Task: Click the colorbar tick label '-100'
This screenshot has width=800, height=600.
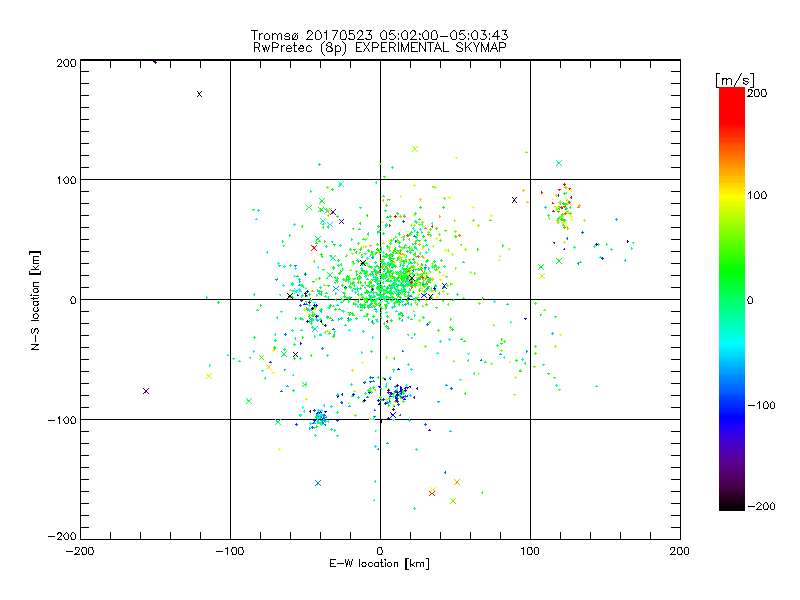Action: [761, 405]
